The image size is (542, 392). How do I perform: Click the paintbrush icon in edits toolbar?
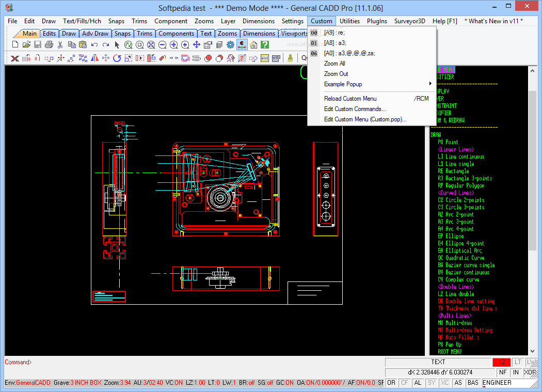pyautogui.click(x=290, y=58)
